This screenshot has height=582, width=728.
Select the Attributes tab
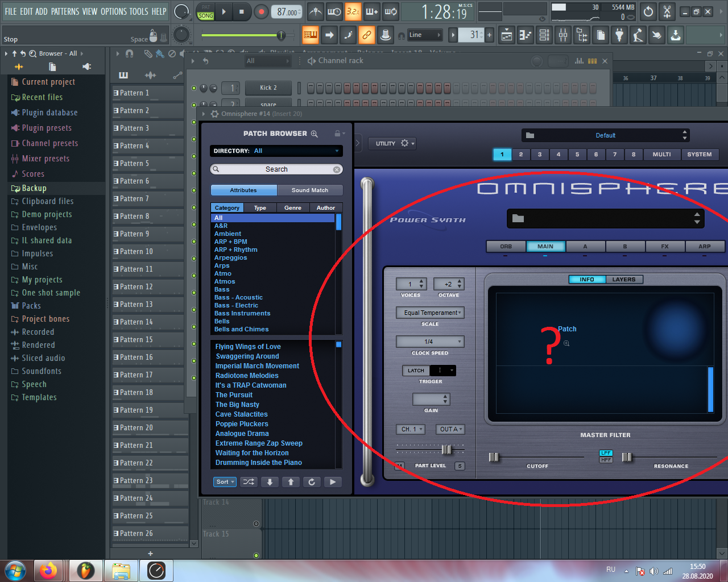243,190
